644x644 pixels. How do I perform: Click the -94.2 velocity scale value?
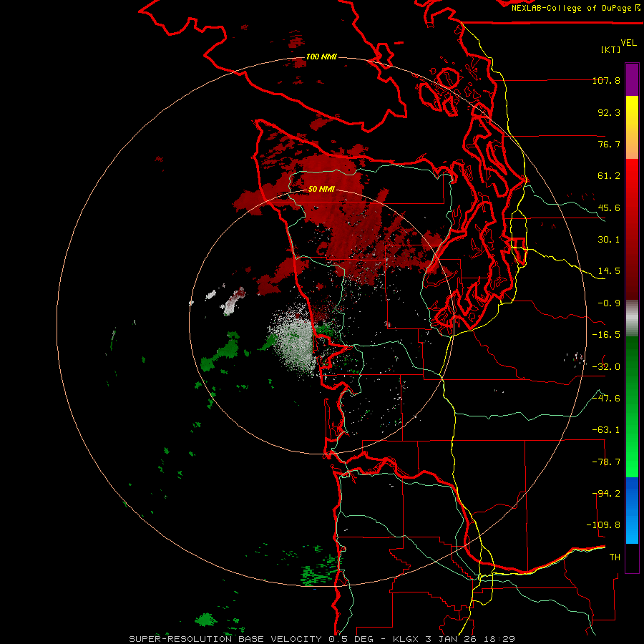pos(606,494)
